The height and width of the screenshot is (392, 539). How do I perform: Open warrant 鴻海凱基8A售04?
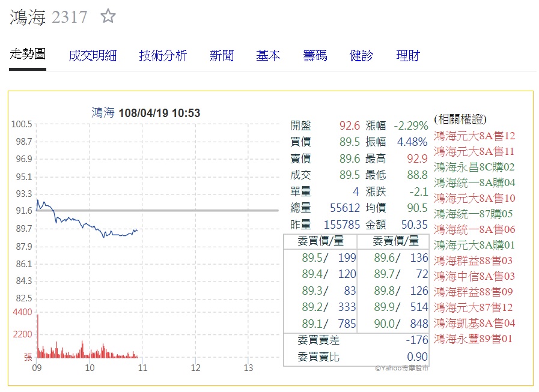click(474, 323)
